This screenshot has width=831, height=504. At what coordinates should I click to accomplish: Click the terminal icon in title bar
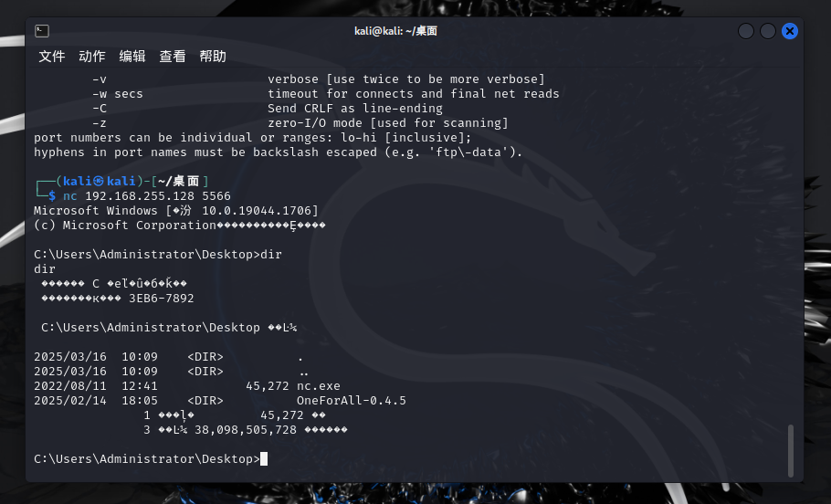pyautogui.click(x=42, y=31)
